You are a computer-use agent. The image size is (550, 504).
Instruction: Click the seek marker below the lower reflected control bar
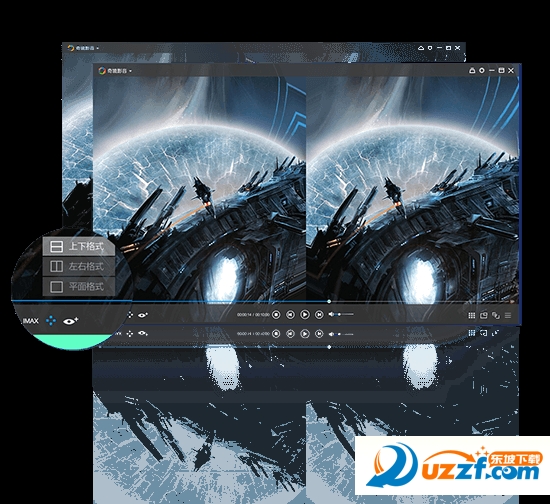tap(329, 347)
